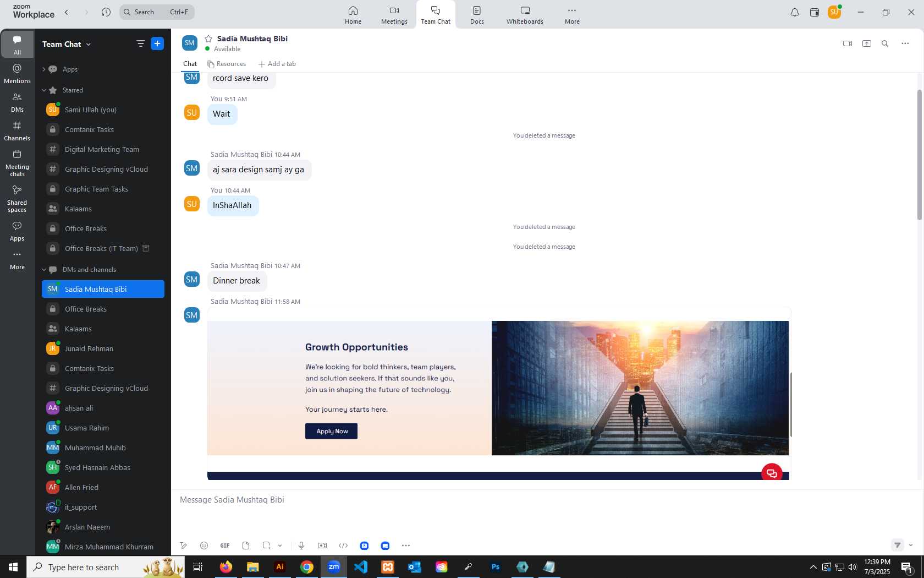
Task: Expand the Apps section in the chat list
Action: [x=44, y=69]
